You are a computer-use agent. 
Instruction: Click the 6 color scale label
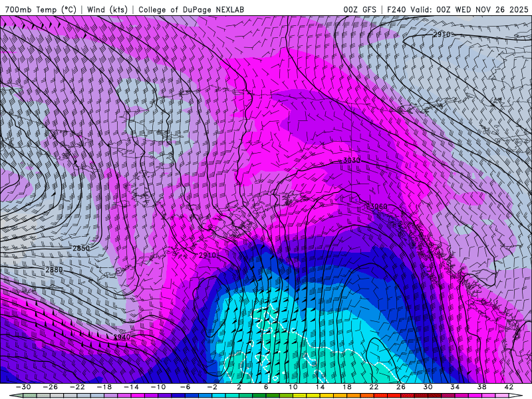pyautogui.click(x=266, y=387)
